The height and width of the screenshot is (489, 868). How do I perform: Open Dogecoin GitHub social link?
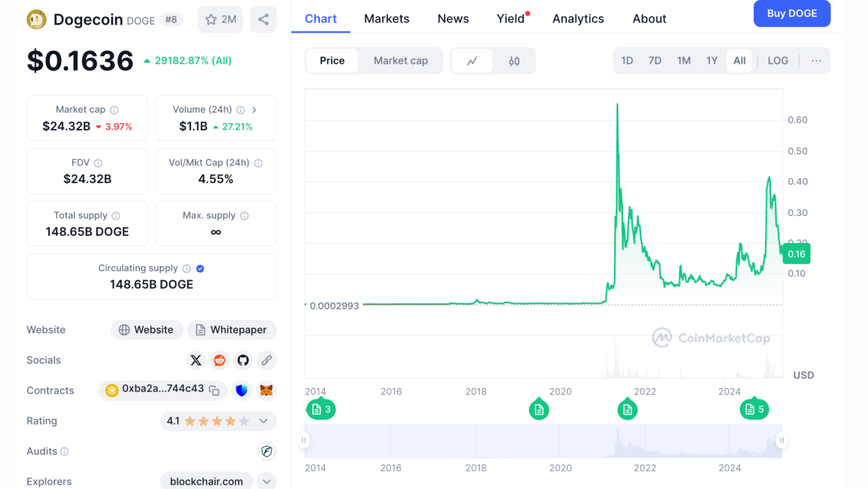pyautogui.click(x=243, y=360)
